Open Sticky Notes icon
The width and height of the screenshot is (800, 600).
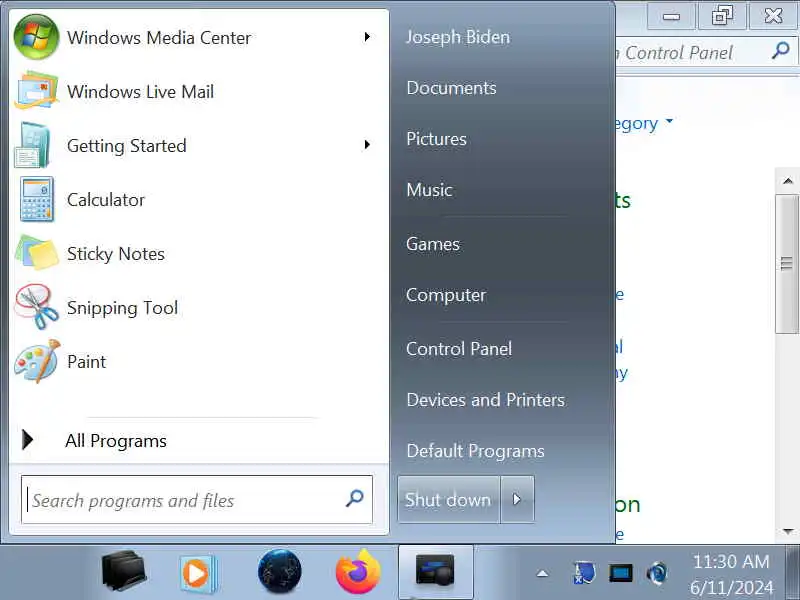(37, 253)
